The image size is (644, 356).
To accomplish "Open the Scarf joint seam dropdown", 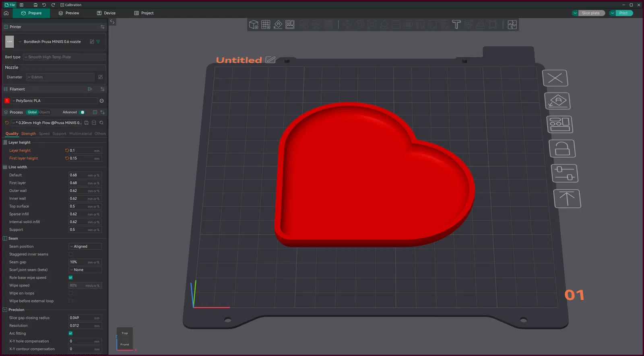I will (x=85, y=270).
